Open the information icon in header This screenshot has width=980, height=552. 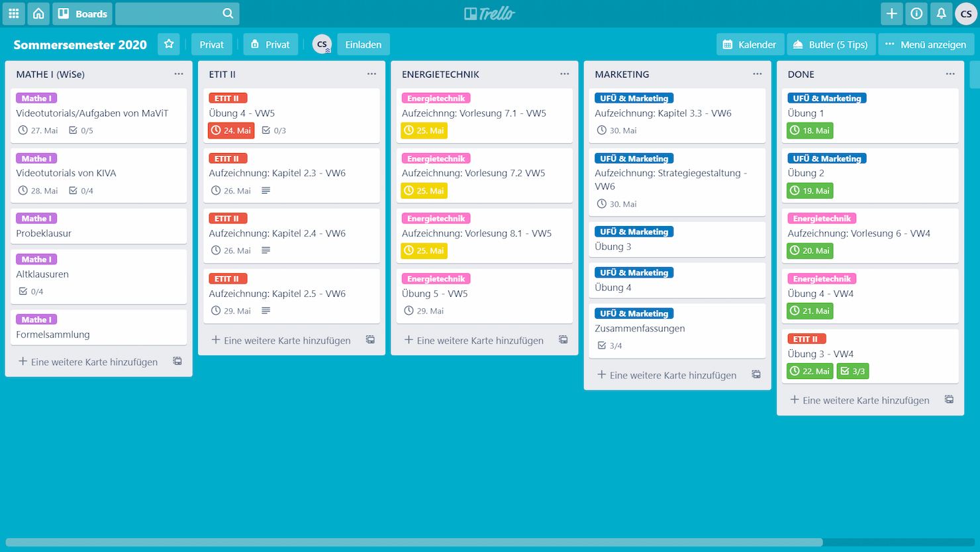click(916, 13)
